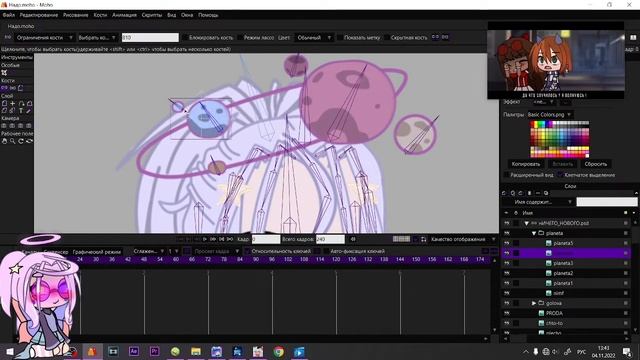Image resolution: width=640 pixels, height=360 pixels.
Task: Open the Имя содержит filter dropdown
Action: pyautogui.click(x=538, y=202)
